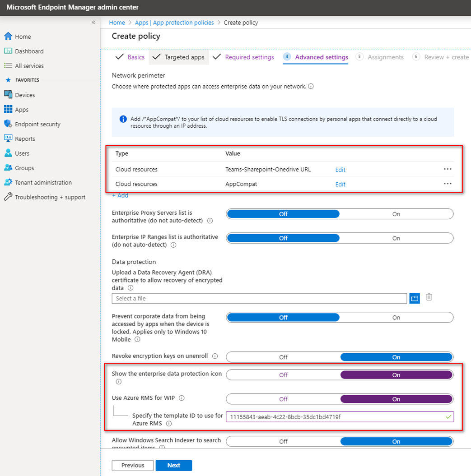The image size is (471, 476).
Task: Edit the Teams-Sharepoint-Onedrive URL cloud resource
Action: coord(340,170)
